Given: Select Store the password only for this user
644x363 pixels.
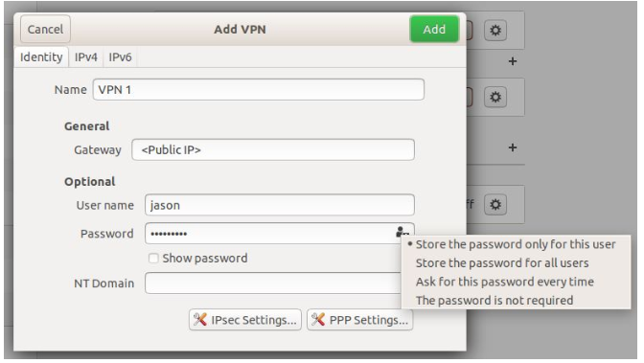Looking at the screenshot, I should click(516, 244).
